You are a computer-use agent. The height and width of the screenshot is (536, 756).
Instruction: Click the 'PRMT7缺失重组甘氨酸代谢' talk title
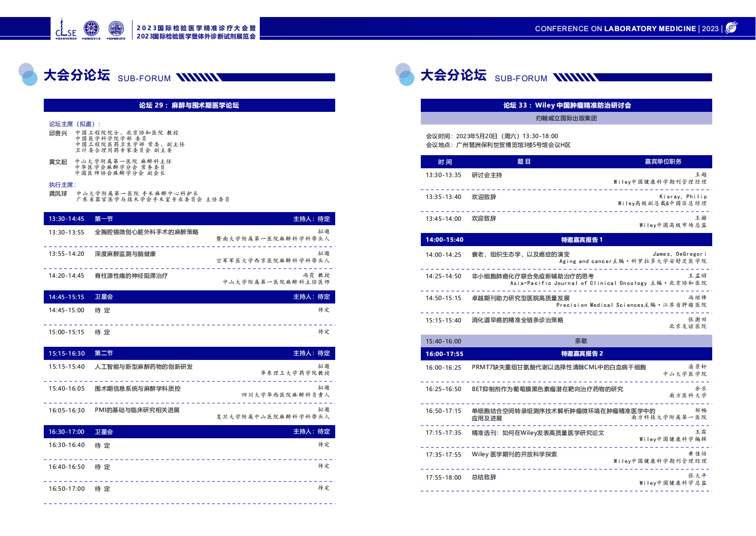tap(558, 367)
